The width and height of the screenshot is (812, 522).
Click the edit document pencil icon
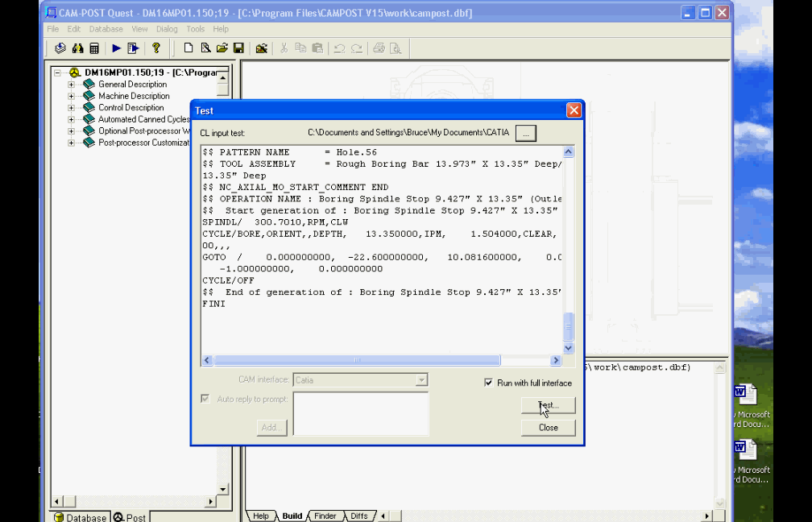click(x=205, y=48)
